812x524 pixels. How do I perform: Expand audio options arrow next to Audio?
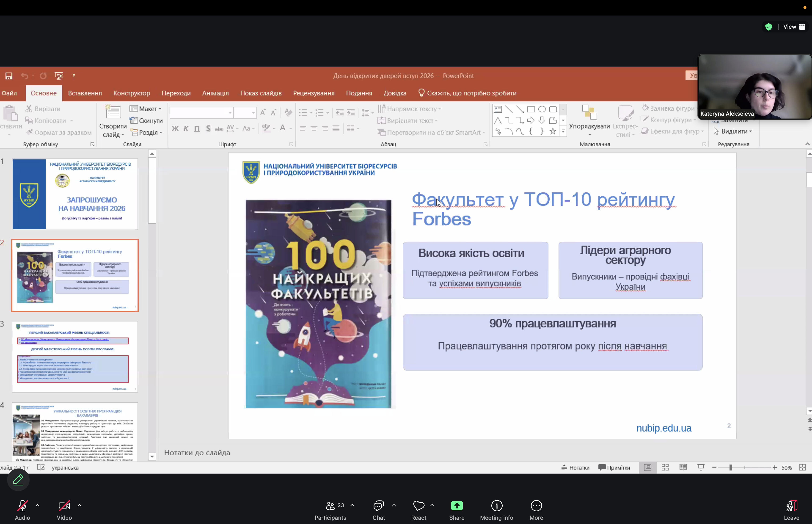(38, 505)
